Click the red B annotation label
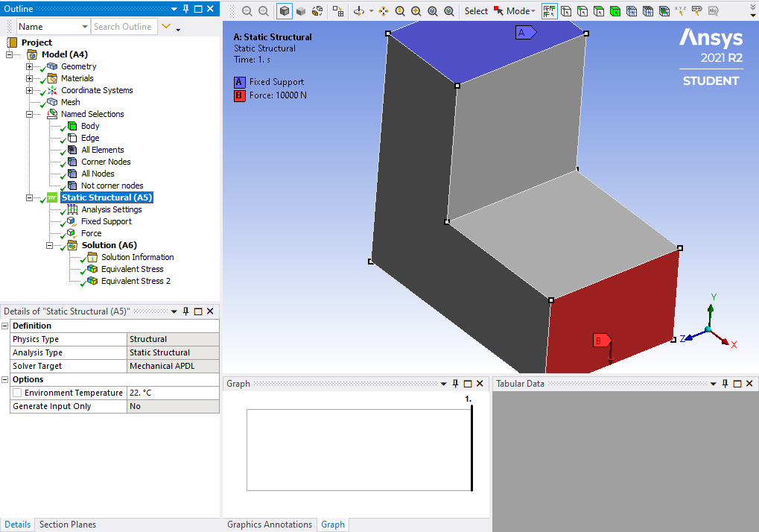Screen dimensions: 759x532 tap(602, 341)
